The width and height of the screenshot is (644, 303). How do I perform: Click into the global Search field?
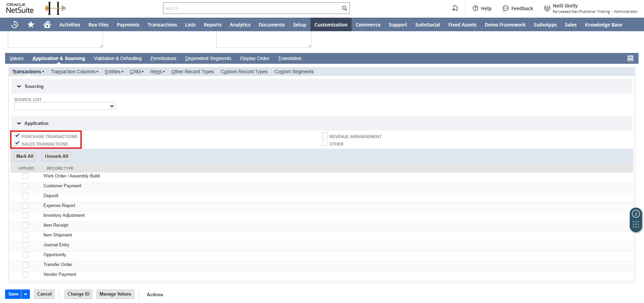pyautogui.click(x=251, y=8)
